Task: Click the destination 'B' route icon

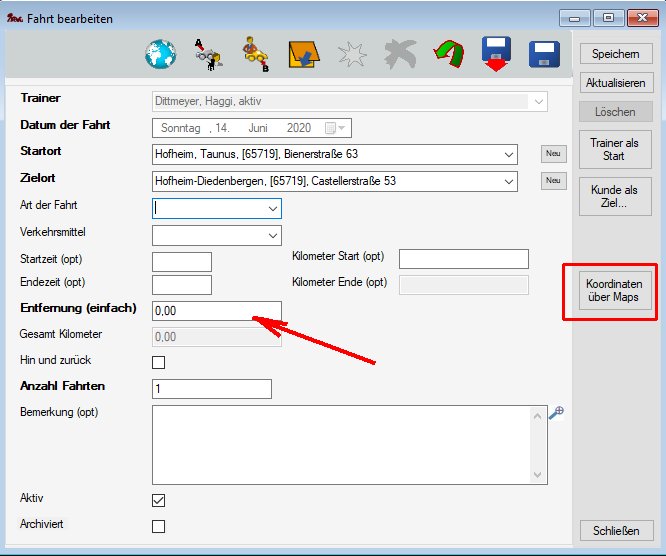Action: point(254,54)
